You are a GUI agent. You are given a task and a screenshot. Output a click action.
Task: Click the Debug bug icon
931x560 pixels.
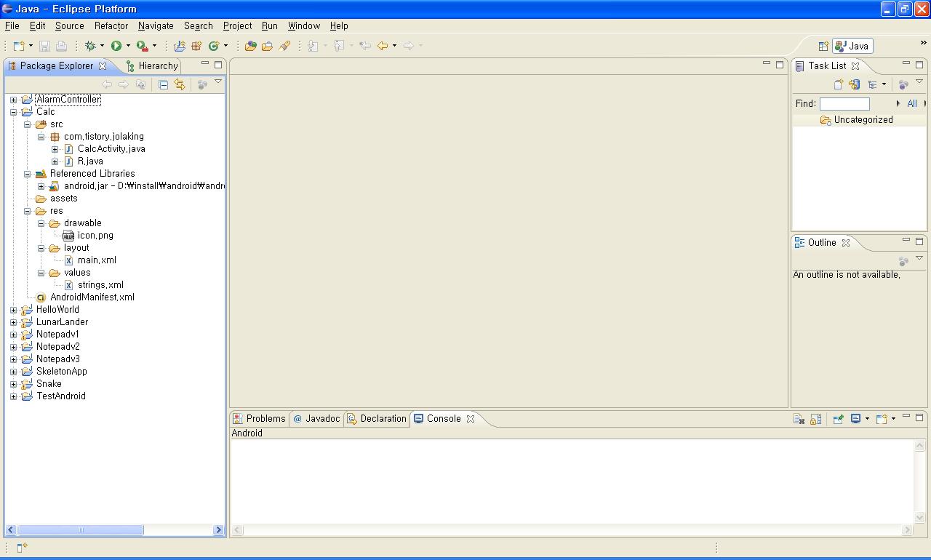pos(90,46)
